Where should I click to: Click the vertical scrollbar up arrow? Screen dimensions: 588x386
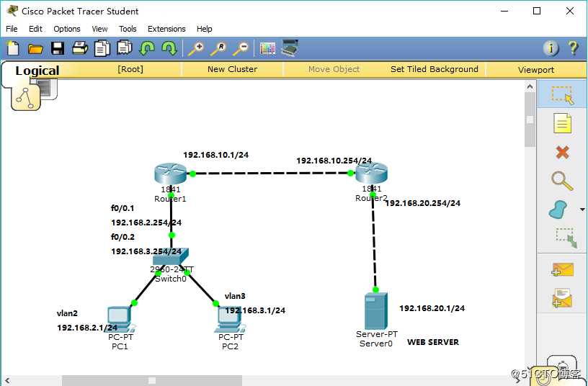point(530,87)
